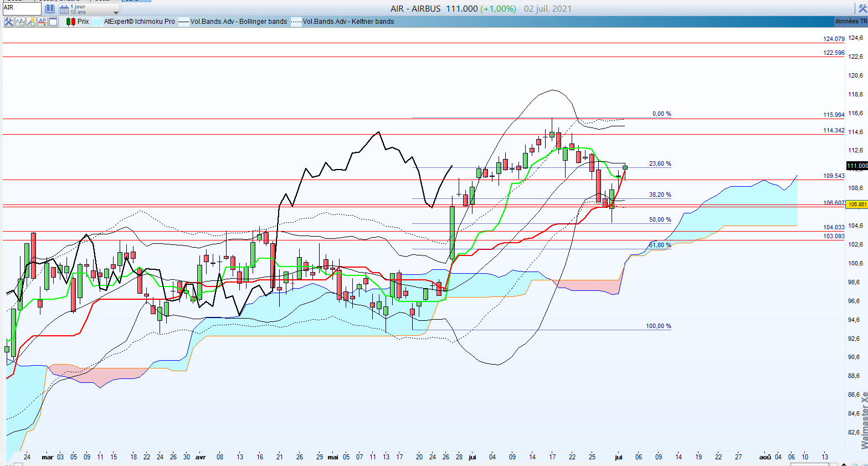Click the black 111.000 current price tag
The image size is (868, 466).
[x=857, y=166]
